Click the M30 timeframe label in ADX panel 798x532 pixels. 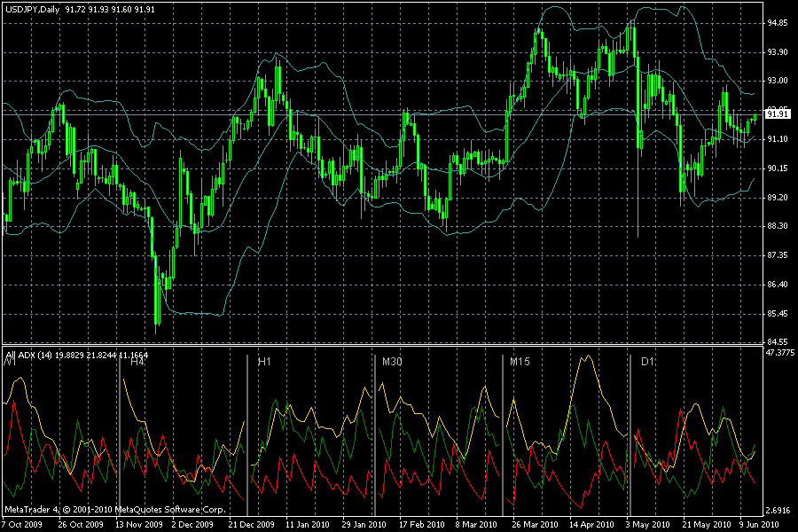point(392,362)
